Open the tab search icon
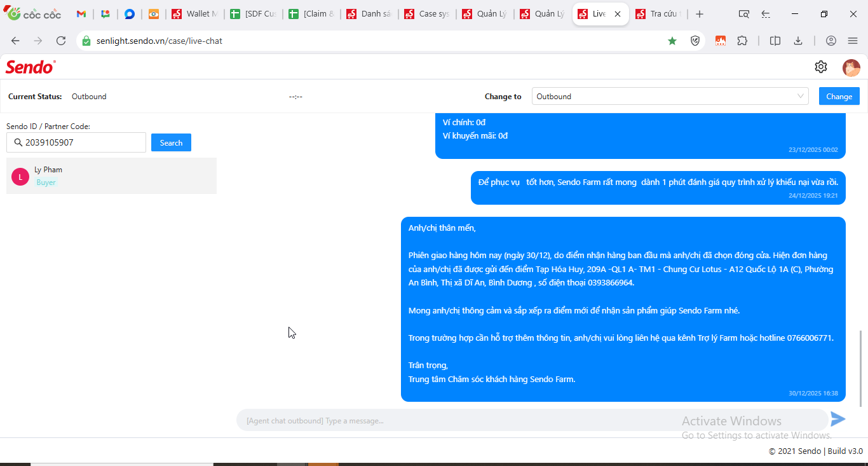This screenshot has height=466, width=868. [x=744, y=14]
